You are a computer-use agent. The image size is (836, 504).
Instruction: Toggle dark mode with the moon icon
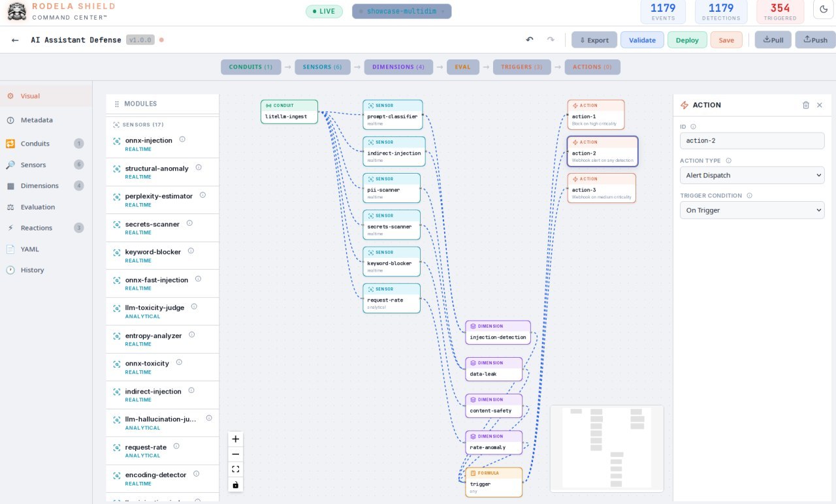[823, 9]
